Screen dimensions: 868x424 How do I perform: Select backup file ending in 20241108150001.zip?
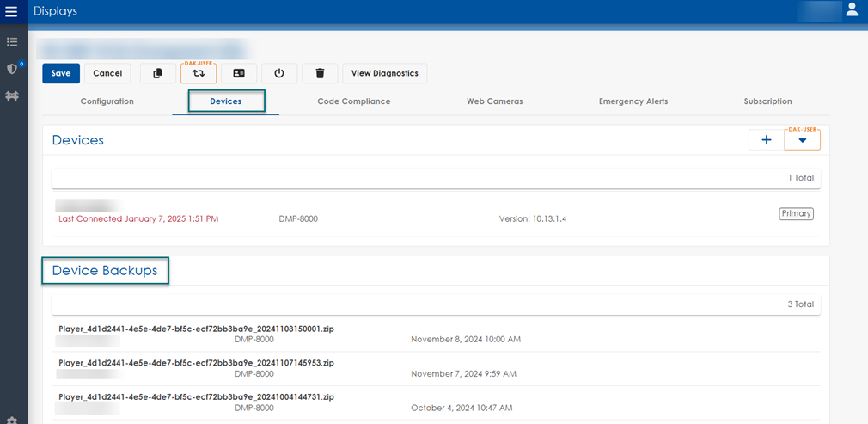coord(196,329)
